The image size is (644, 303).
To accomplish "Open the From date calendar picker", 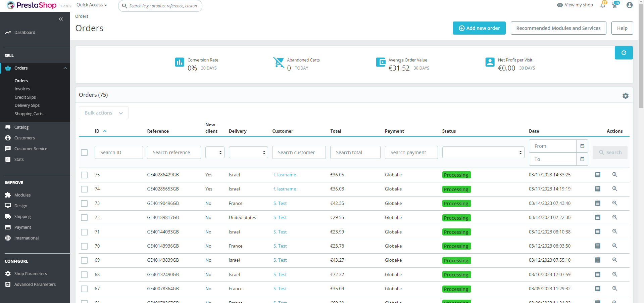I will tap(582, 146).
